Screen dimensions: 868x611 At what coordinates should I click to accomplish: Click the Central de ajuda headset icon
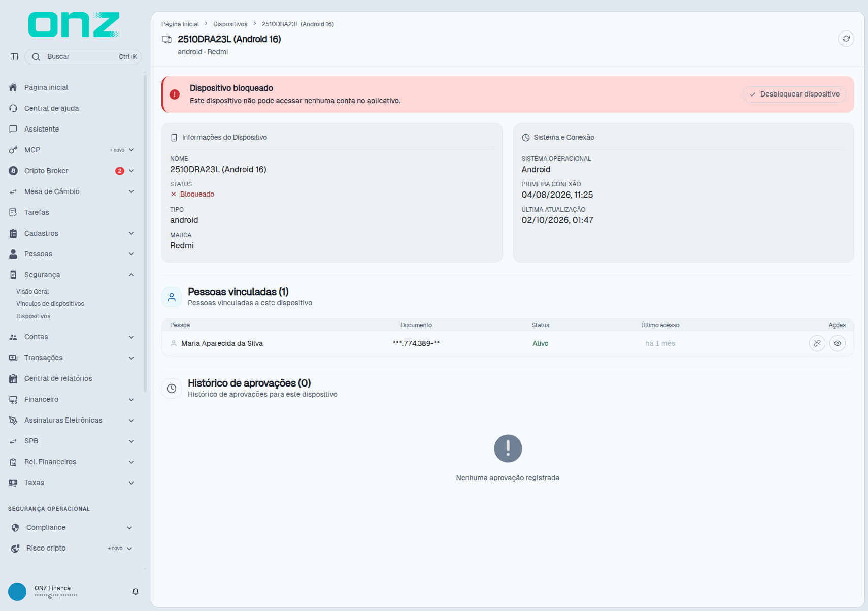[13, 108]
